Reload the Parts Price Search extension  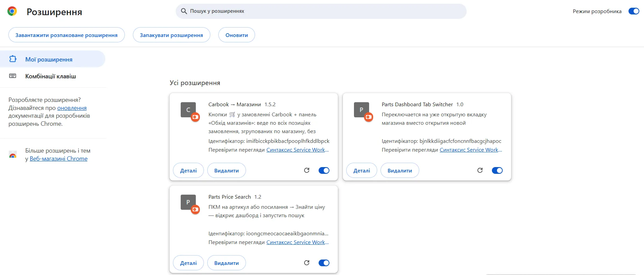pos(307,263)
